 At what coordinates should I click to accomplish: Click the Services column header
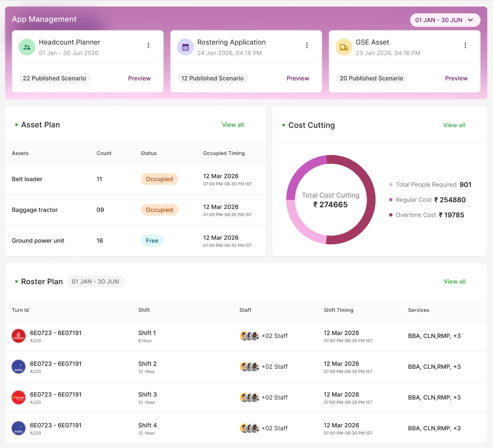tap(419, 310)
